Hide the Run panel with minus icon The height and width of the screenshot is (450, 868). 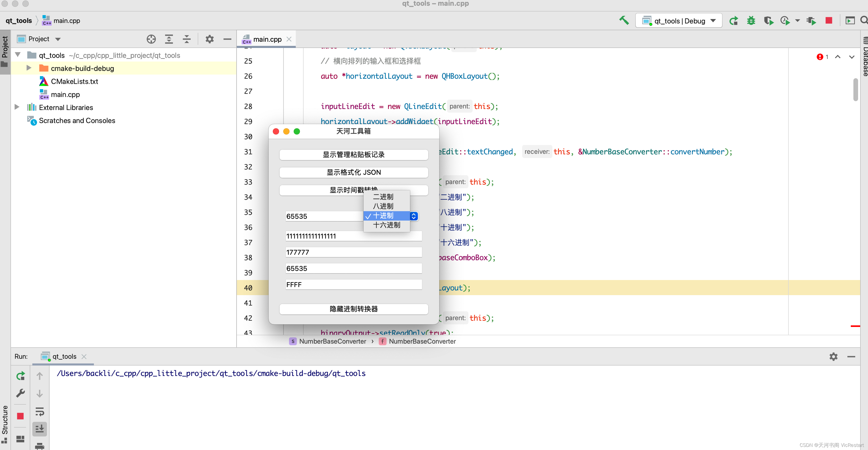(851, 356)
